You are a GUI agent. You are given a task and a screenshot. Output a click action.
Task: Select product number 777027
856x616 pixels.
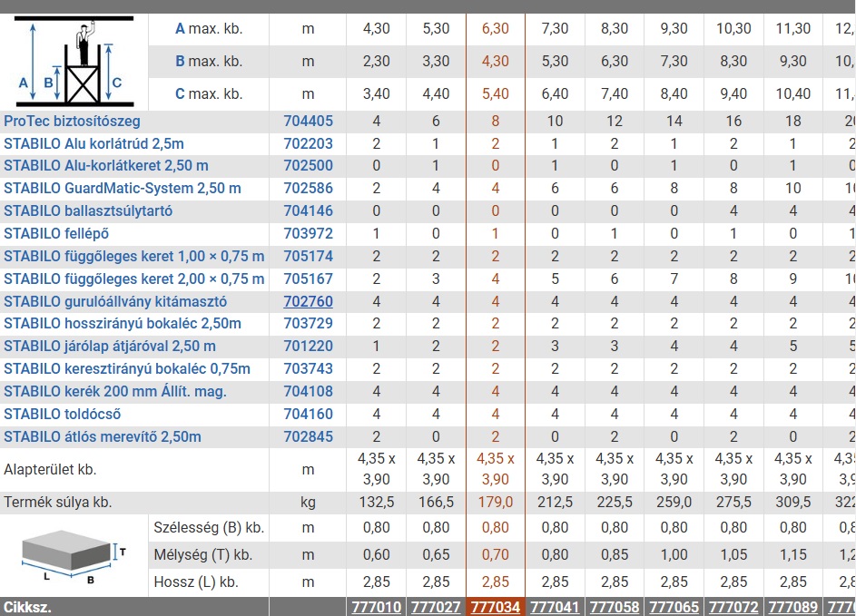coord(436,607)
